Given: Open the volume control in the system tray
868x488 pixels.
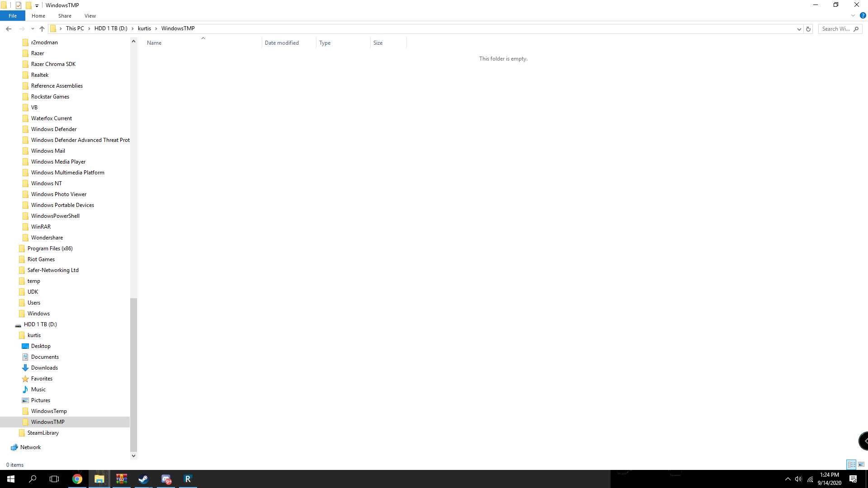Looking at the screenshot, I should 798,479.
